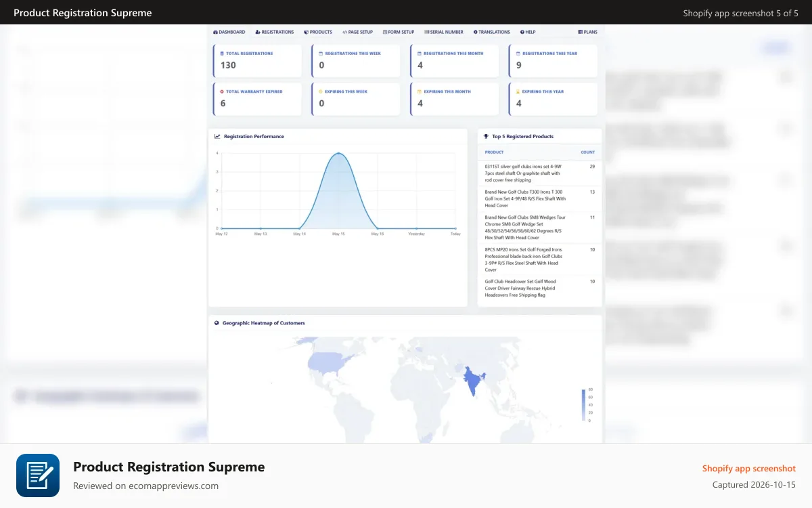This screenshot has height=508, width=812.
Task: Click the Translations gear icon in navigation
Action: [x=476, y=32]
